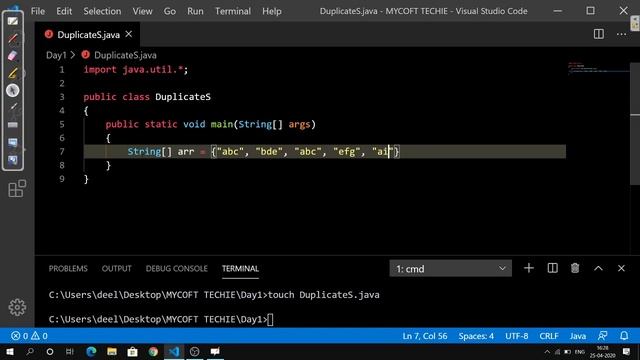Switch to the PROBLEMS panel tab
Screen dimensions: 640x360
68,269
